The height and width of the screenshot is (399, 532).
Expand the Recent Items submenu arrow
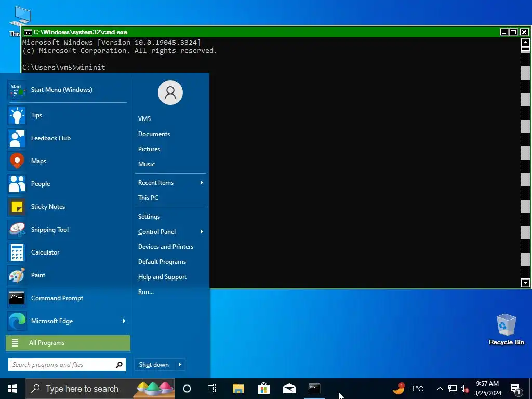[x=202, y=183]
